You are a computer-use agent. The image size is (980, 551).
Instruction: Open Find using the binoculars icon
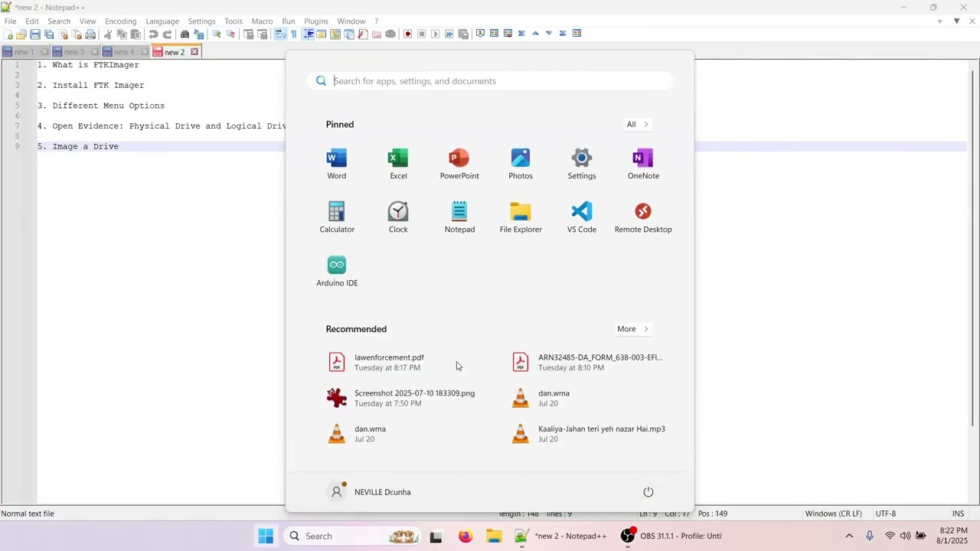(x=185, y=34)
